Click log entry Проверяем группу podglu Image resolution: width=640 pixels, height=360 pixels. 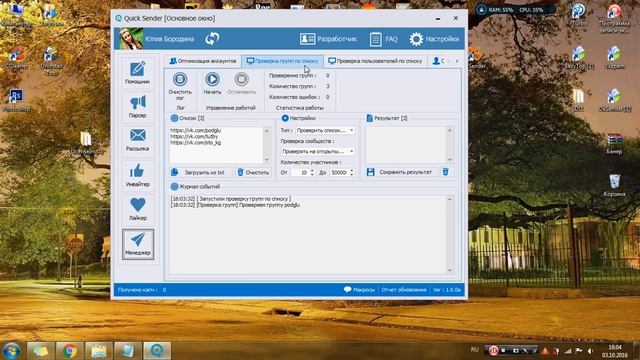click(x=236, y=205)
